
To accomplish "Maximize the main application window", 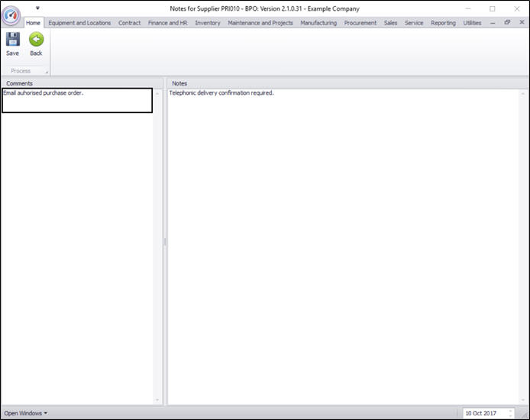I will (x=493, y=9).
